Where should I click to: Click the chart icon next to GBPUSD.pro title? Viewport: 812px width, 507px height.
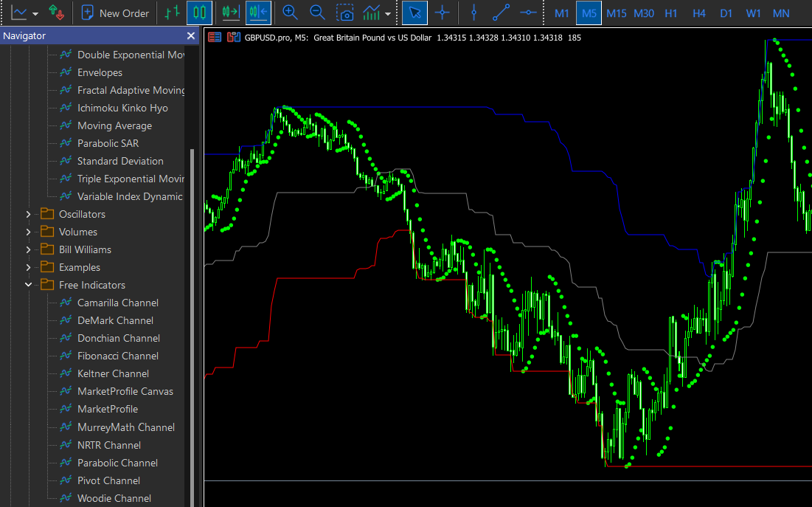[234, 38]
